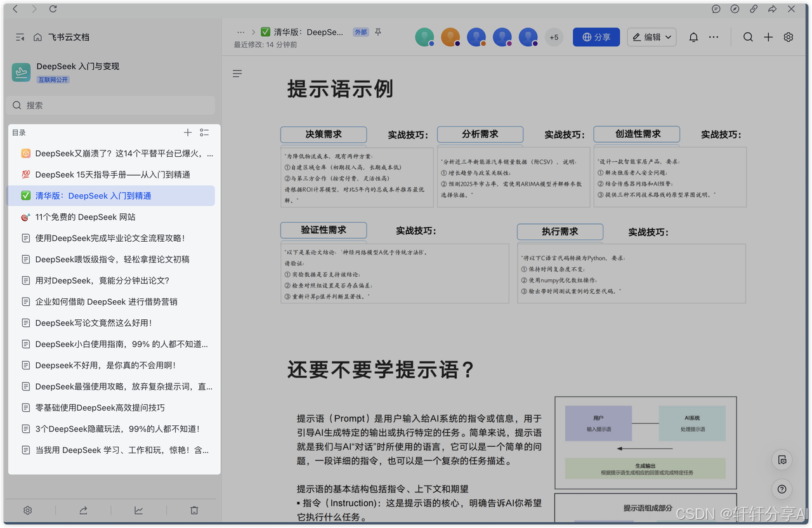Click the 外部 tag label
Image resolution: width=812 pixels, height=528 pixels.
click(x=361, y=32)
